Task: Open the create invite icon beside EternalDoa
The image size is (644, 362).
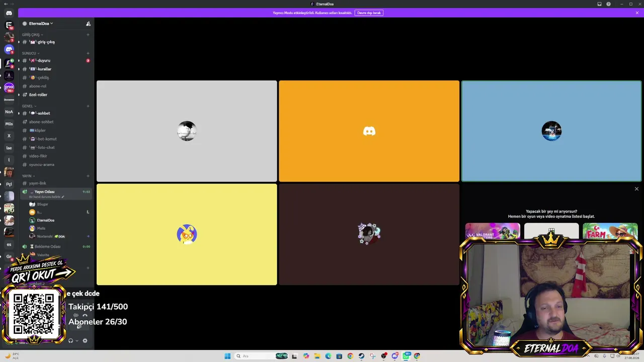Action: click(x=88, y=24)
